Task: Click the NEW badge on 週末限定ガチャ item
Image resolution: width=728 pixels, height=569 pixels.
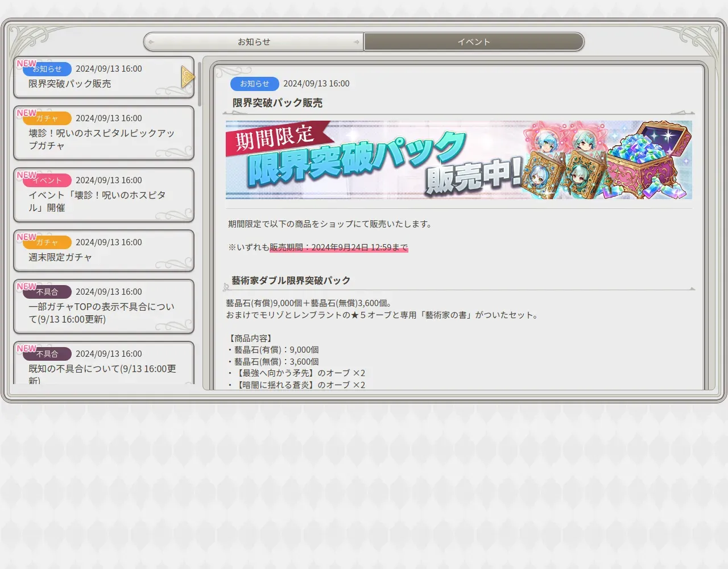Action: pos(26,237)
